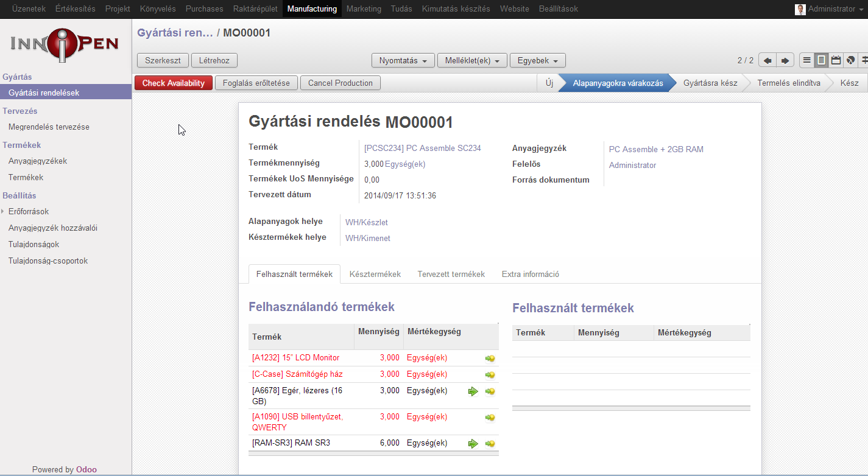Viewport: 868px width, 476px height.
Task: Switch to graph pie chart view icon
Action: 850,60
